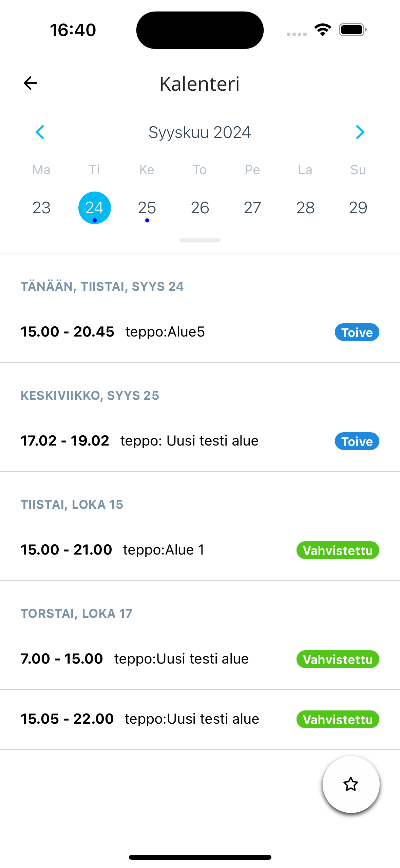Select Sunday 29 in the week strip
The width and height of the screenshot is (400, 868).
358,207
